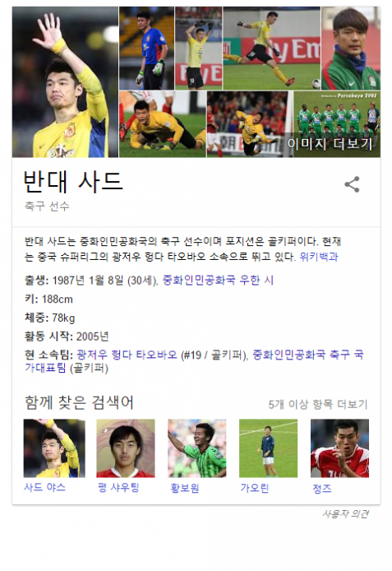Open goalkeeper with raised arms image
The width and height of the screenshot is (392, 571).
click(x=199, y=48)
